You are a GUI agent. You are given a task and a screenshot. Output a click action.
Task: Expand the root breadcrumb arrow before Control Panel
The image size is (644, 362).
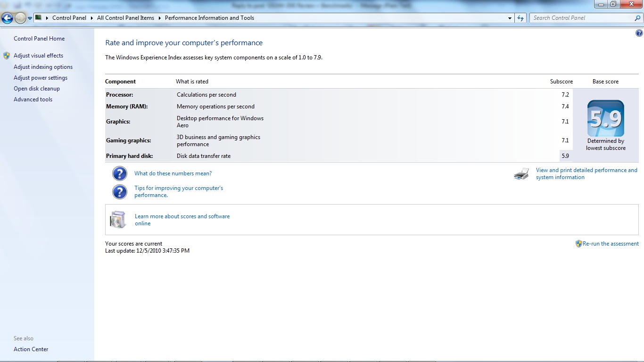(47, 18)
